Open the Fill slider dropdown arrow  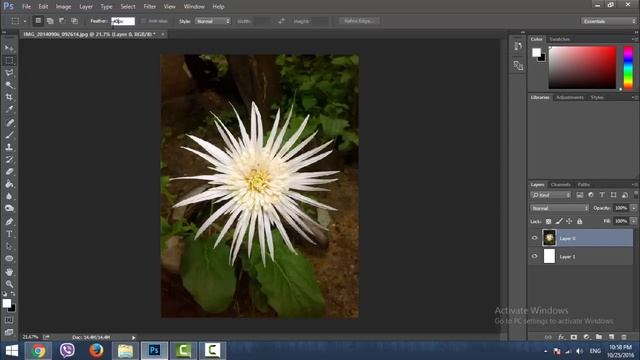[x=633, y=221]
